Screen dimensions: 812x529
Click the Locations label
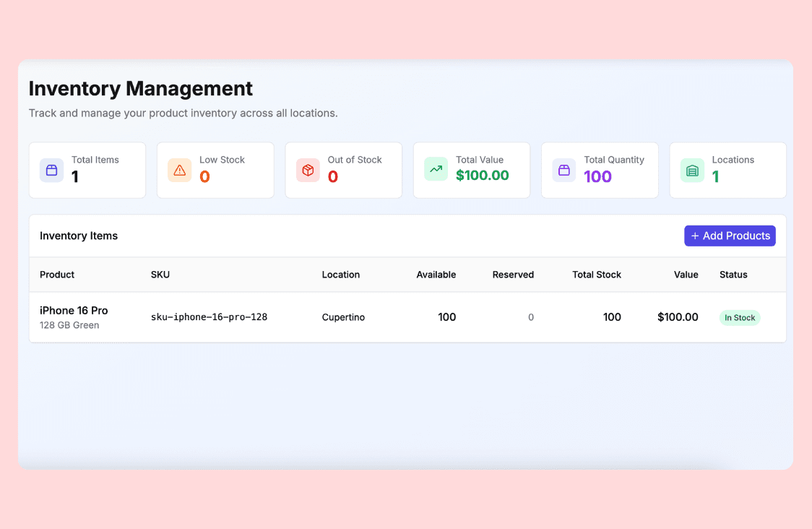(733, 160)
